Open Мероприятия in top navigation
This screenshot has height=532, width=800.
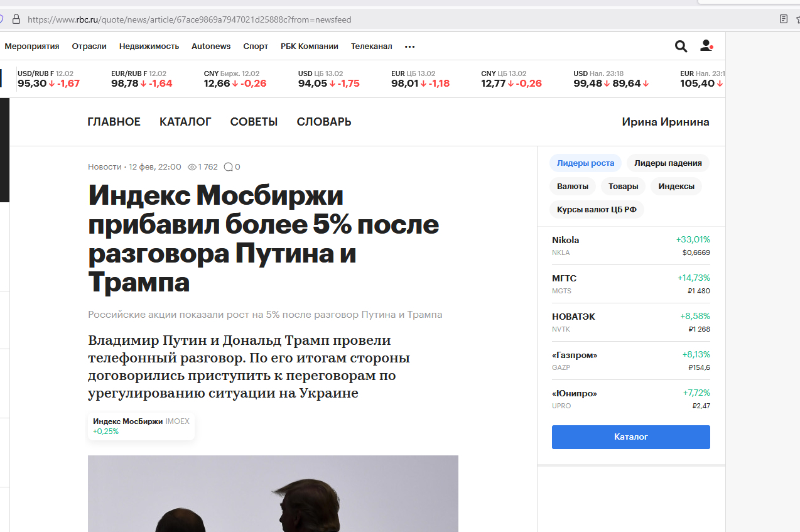click(x=32, y=46)
